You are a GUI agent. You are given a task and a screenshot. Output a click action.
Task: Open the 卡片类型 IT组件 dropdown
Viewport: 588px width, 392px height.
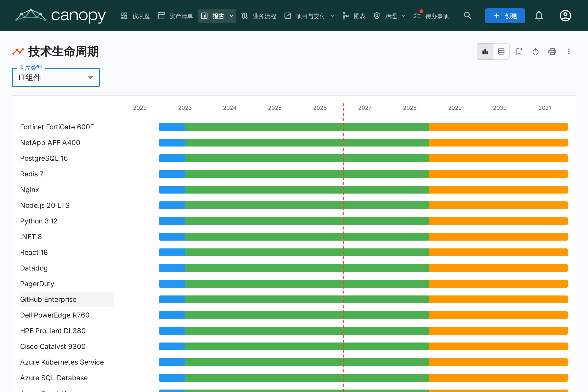[56, 77]
